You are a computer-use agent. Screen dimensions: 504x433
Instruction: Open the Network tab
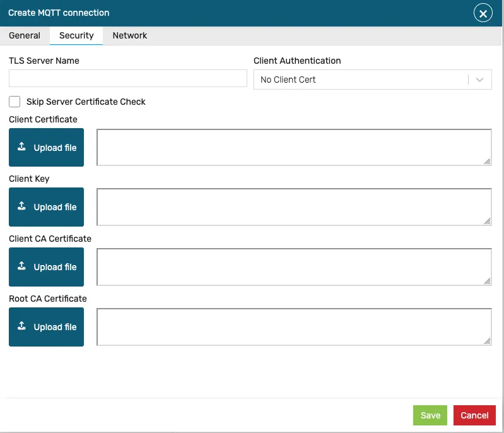click(129, 35)
